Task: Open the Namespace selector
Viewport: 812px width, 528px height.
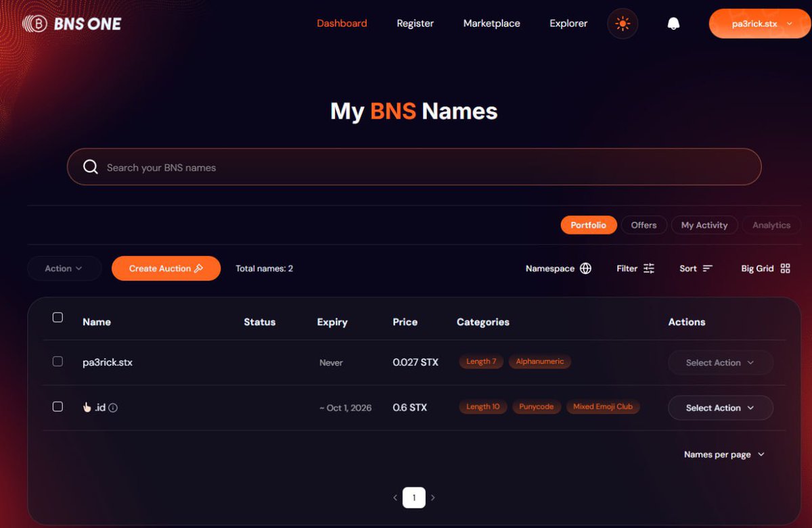Action: pyautogui.click(x=558, y=268)
